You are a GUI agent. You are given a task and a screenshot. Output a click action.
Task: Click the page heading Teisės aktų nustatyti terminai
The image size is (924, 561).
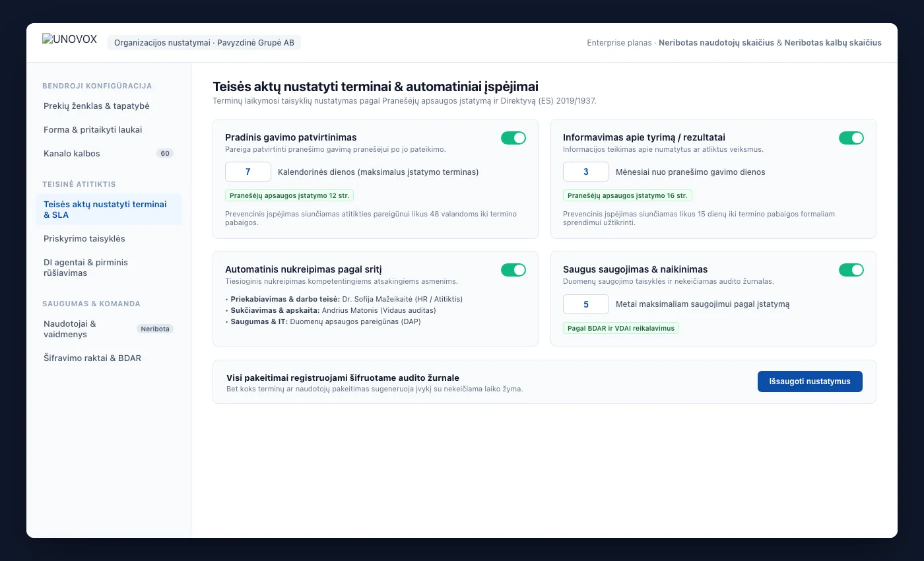click(x=375, y=86)
